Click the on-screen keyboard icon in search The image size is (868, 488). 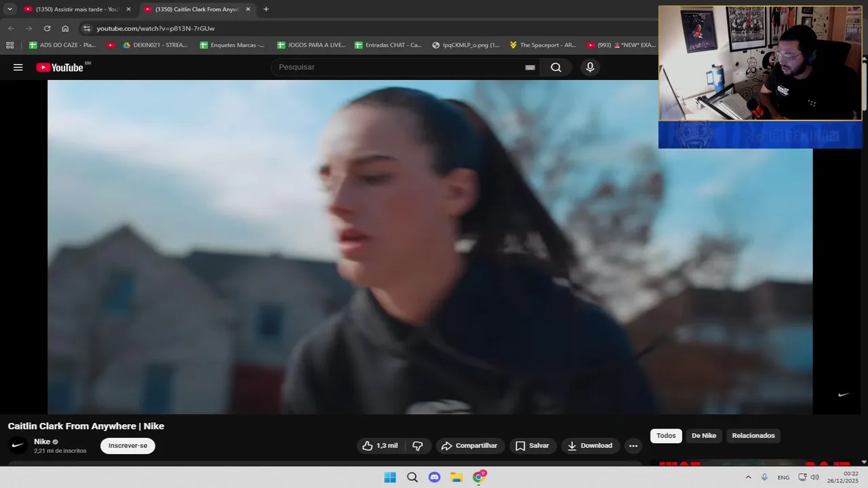[530, 67]
